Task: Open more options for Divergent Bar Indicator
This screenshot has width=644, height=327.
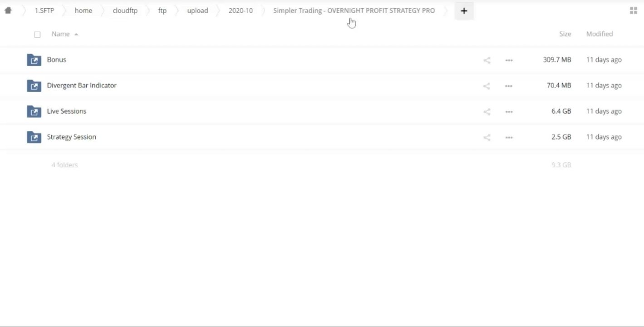Action: tap(509, 86)
